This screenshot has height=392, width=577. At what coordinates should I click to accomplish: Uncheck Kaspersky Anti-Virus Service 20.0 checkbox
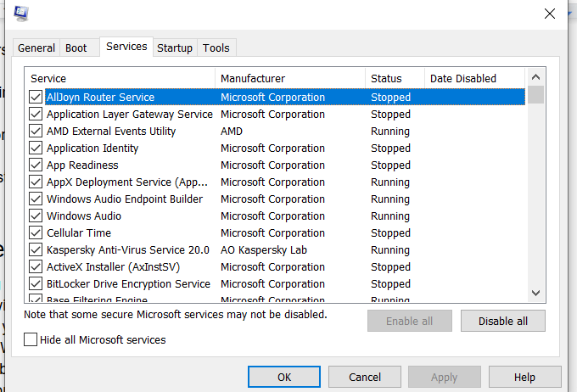(36, 250)
